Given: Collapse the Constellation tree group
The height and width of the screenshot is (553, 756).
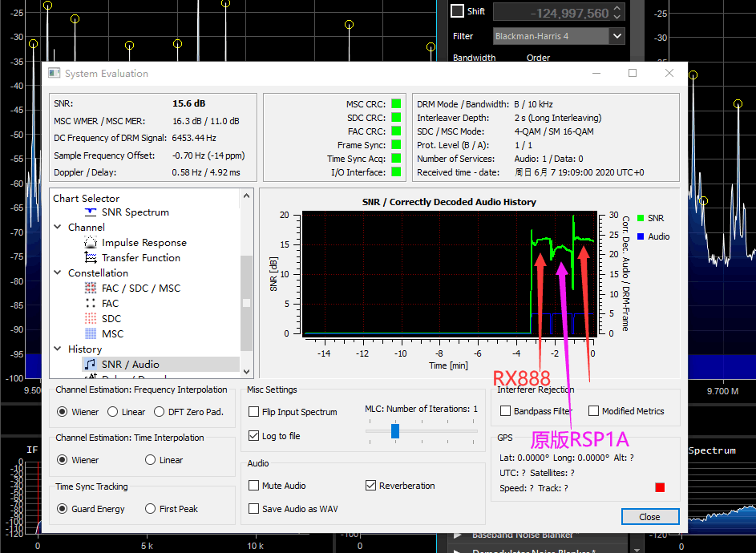Looking at the screenshot, I should pos(59,273).
